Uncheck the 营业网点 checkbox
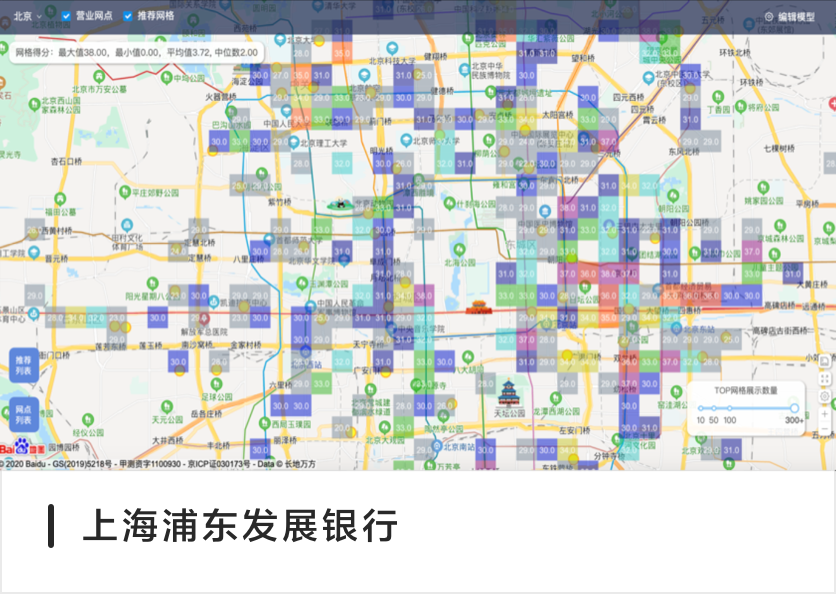836x594 pixels. pos(66,16)
